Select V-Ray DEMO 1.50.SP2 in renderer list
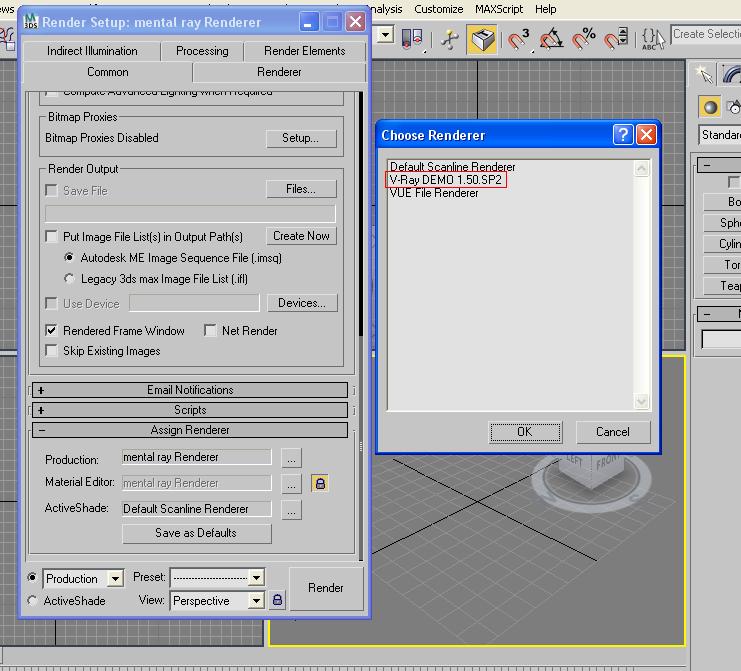 point(445,180)
